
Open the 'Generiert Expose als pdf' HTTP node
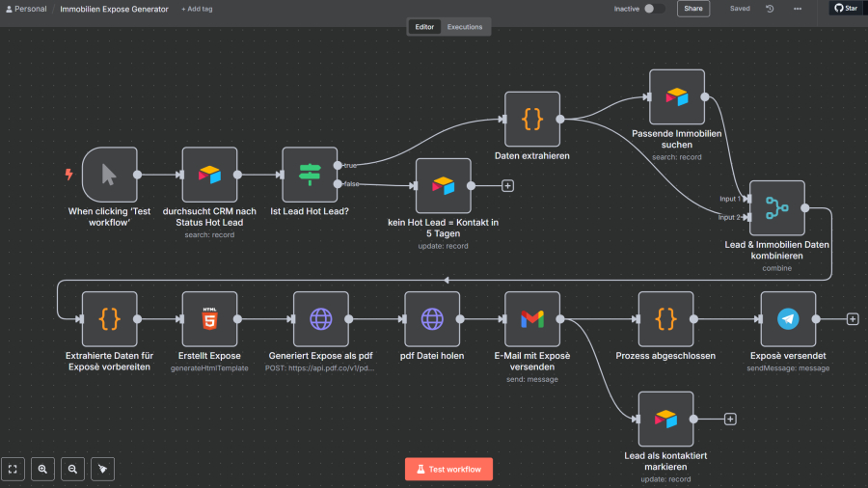321,318
